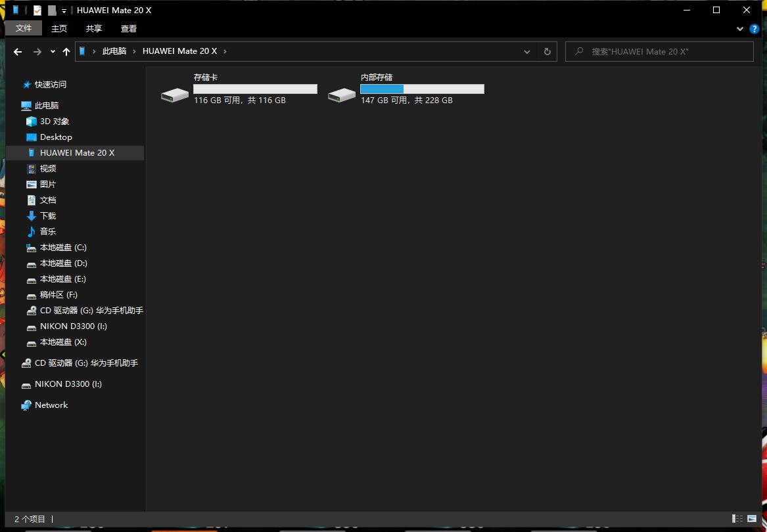This screenshot has width=767, height=532.
Task: Select Network in navigation pane
Action: 51,405
